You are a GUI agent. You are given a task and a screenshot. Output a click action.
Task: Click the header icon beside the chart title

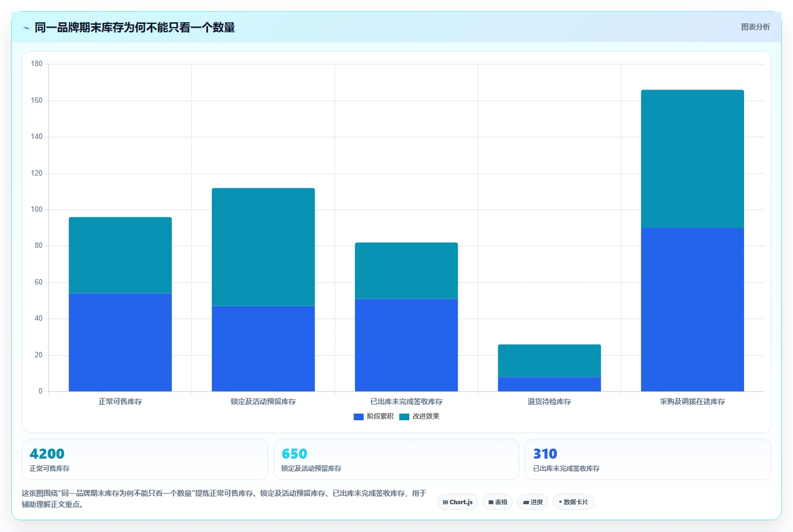[x=26, y=28]
